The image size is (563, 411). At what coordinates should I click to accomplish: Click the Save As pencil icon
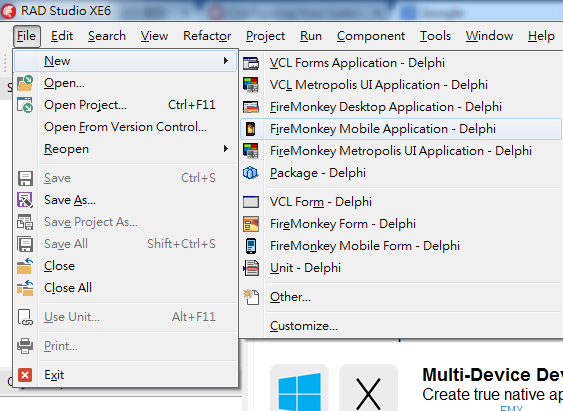pyautogui.click(x=25, y=200)
